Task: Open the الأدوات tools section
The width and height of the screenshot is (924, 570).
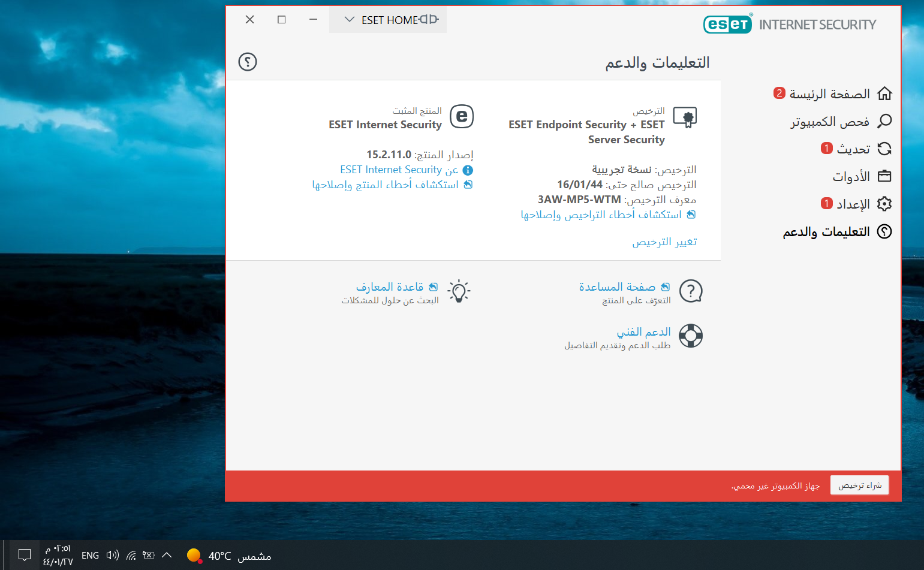Action: (851, 176)
